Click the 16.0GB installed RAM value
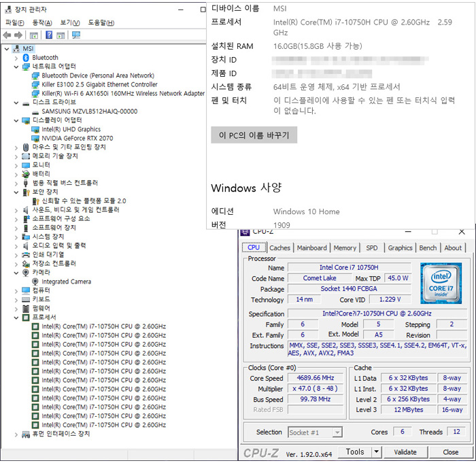Screen dimensions: 476x463 318,46
